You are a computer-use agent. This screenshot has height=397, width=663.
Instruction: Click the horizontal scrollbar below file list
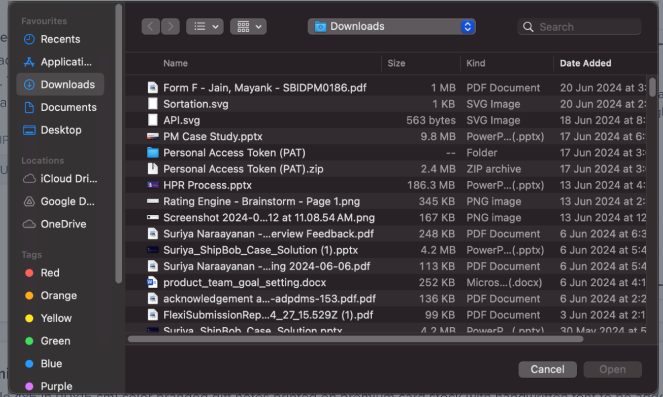coord(355,339)
